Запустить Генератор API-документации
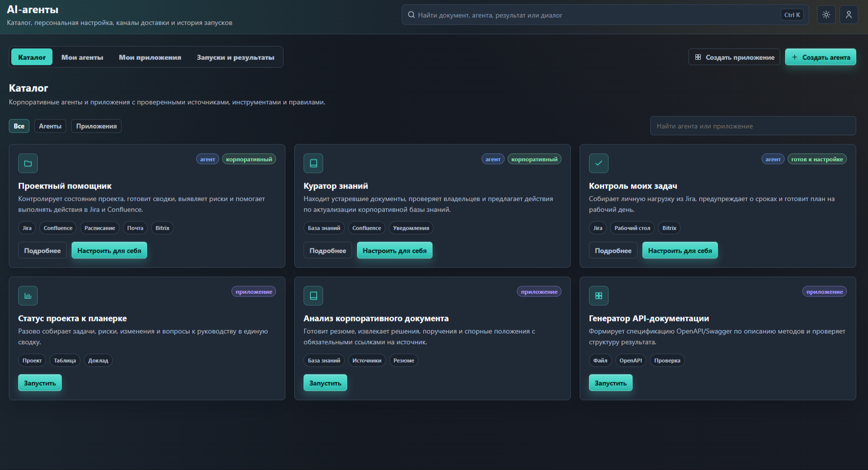868x470 pixels. tap(611, 383)
